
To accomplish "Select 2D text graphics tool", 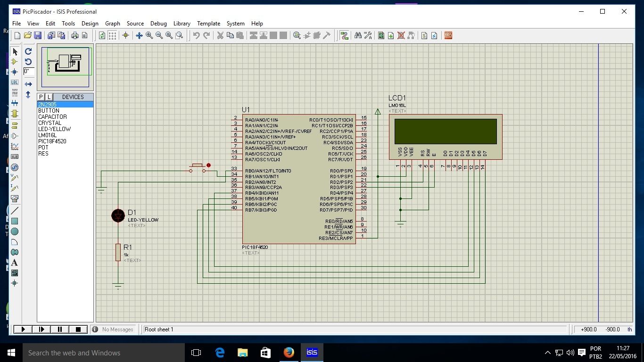I will tap(15, 263).
